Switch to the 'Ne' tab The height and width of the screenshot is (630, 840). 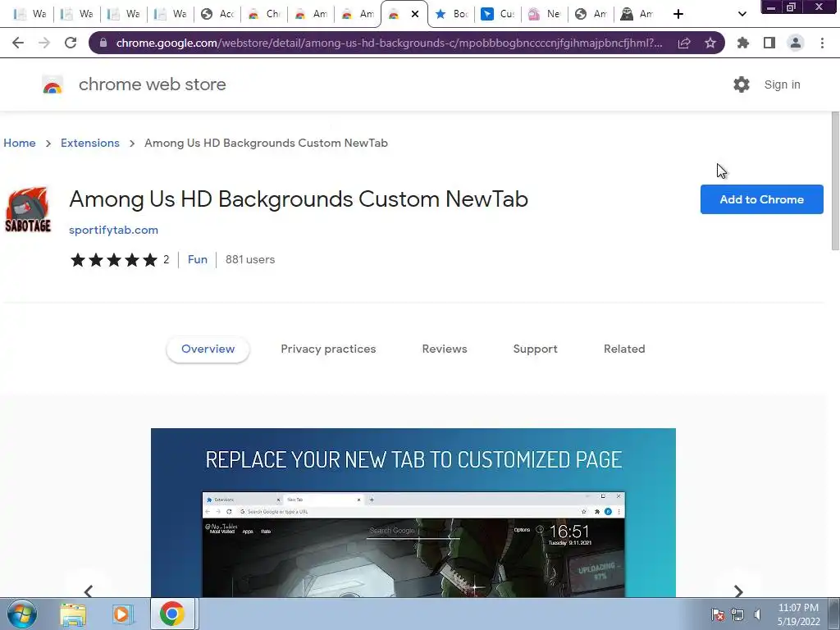tap(545, 14)
